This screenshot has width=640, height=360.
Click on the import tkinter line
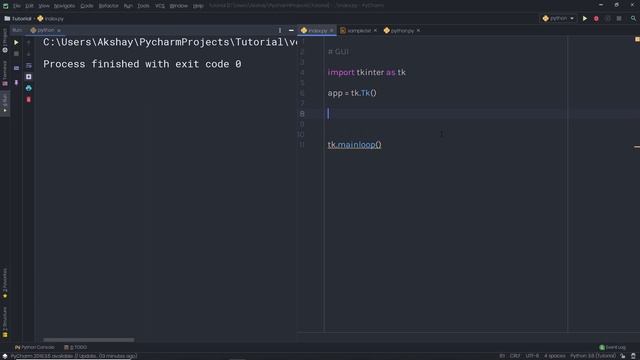click(x=367, y=72)
